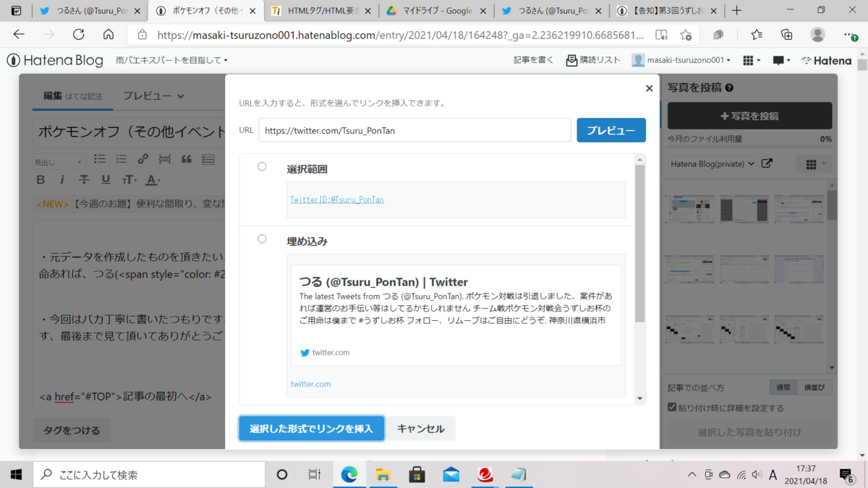Insert a numbered list
The width and height of the screenshot is (868, 488).
point(122,159)
